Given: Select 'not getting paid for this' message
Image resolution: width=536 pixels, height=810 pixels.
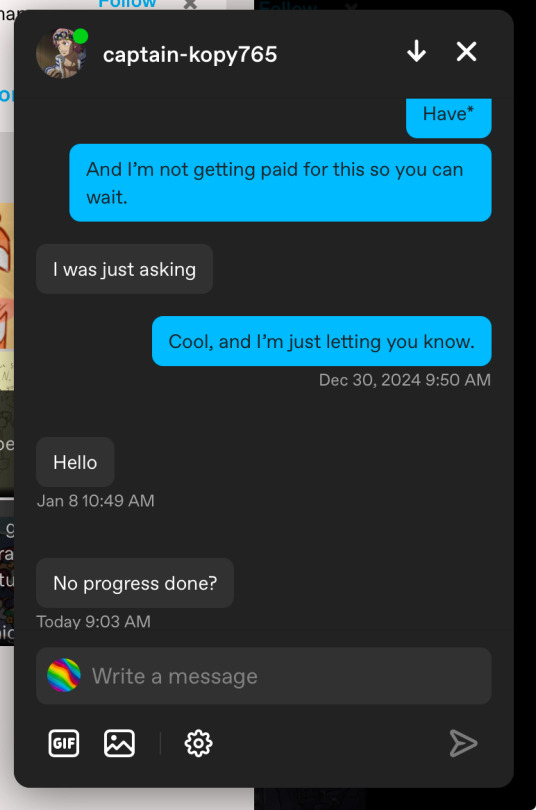Looking at the screenshot, I should [x=280, y=183].
